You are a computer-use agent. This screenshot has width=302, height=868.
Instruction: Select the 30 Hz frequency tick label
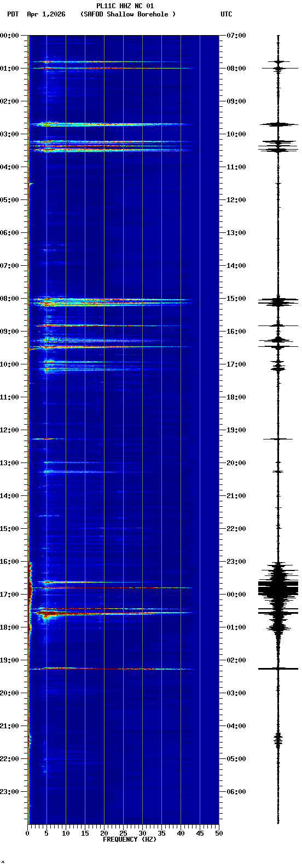click(142, 833)
